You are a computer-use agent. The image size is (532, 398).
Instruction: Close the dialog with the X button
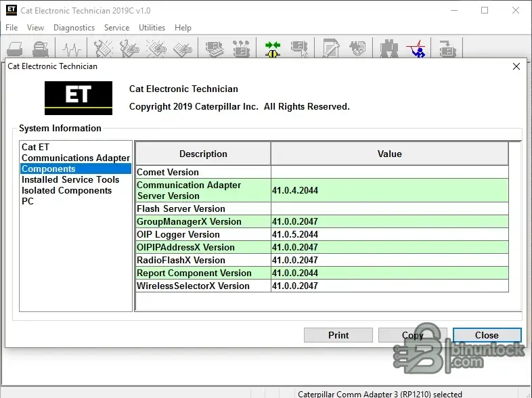[516, 66]
